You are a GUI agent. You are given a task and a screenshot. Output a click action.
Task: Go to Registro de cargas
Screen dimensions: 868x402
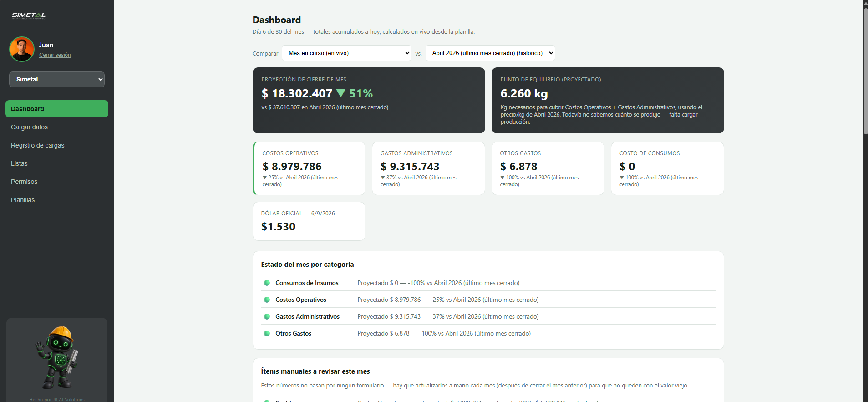57,145
